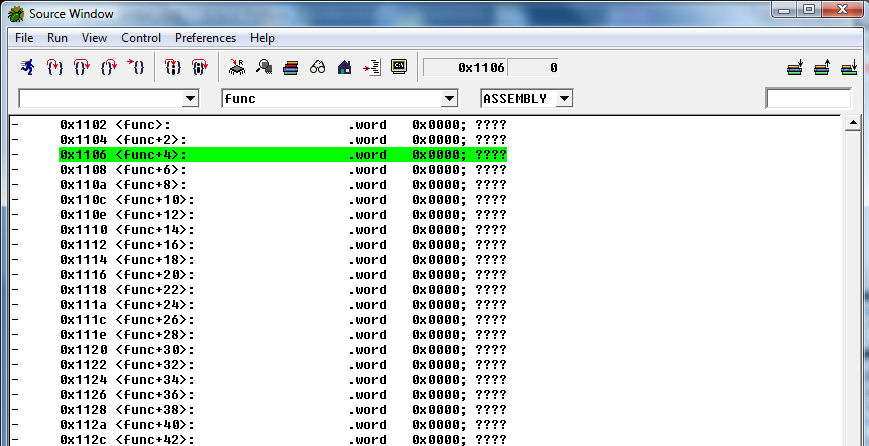The height and width of the screenshot is (446, 869).
Task: Toggle breakpoint marker at 0x1120 <func+30>
Action: [14, 350]
